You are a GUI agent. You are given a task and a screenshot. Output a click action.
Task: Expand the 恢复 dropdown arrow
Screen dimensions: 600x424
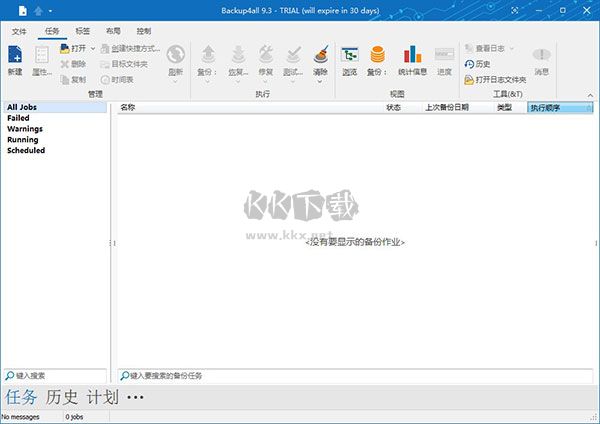(238, 82)
